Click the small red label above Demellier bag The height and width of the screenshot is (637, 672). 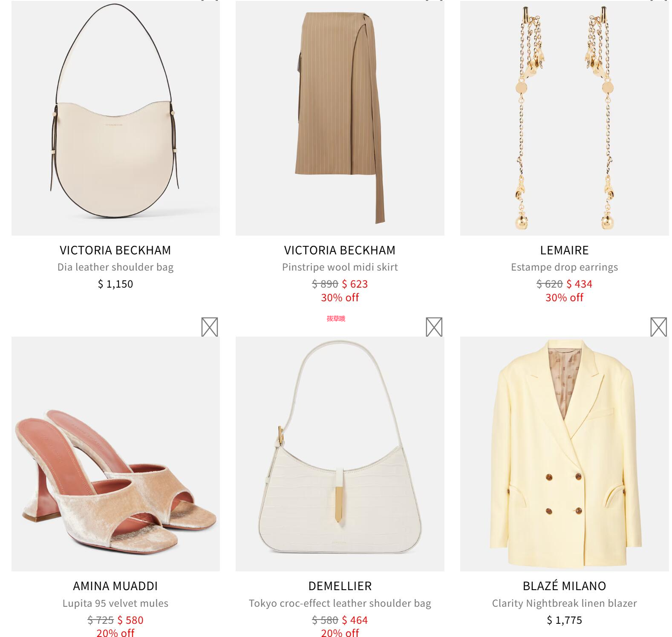pyautogui.click(x=336, y=318)
